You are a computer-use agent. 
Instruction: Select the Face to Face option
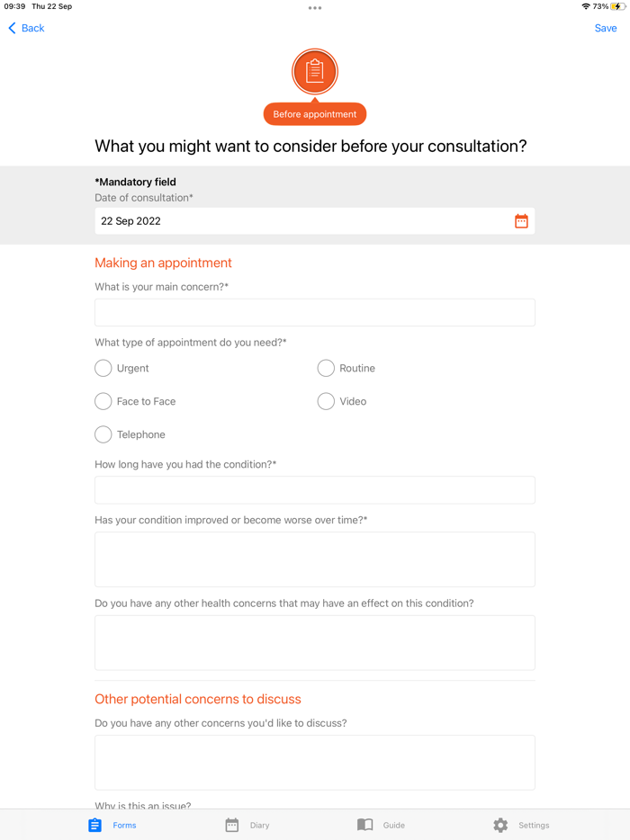(103, 401)
